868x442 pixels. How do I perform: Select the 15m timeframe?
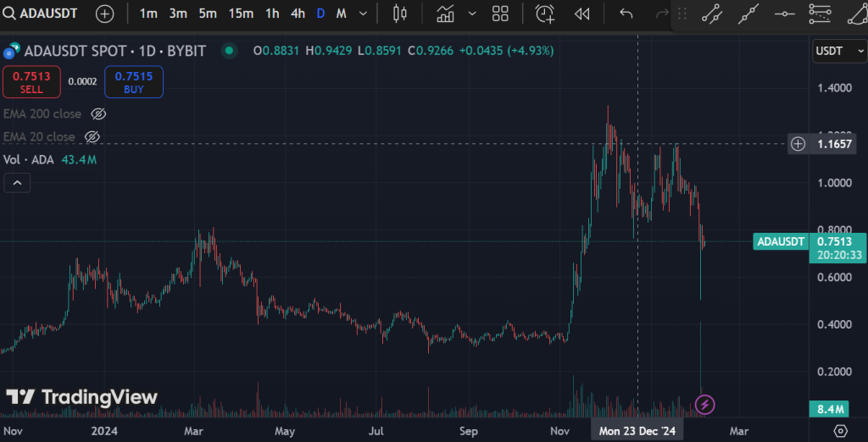(x=241, y=14)
